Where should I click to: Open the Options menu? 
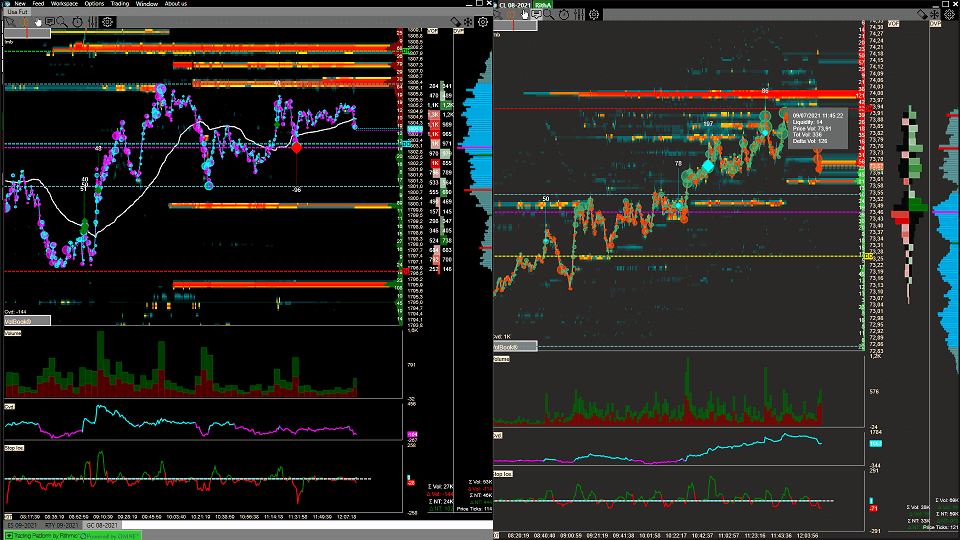pos(94,4)
